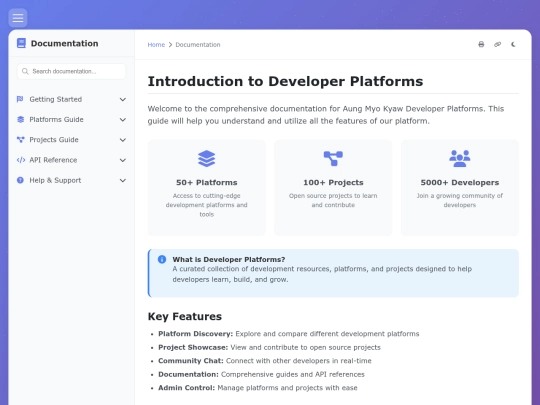This screenshot has height=405, width=540.
Task: Click 'Open source projects to learn' description
Action: [x=333, y=200]
